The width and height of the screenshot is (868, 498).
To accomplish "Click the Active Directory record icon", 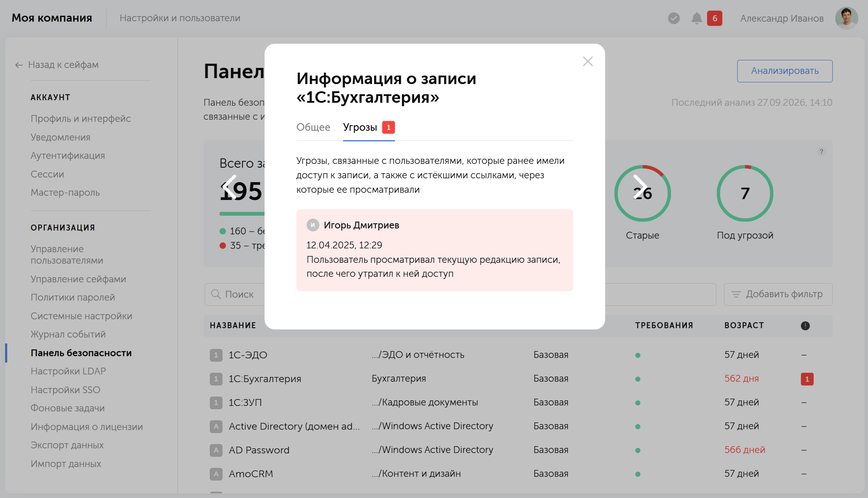I will 216,426.
